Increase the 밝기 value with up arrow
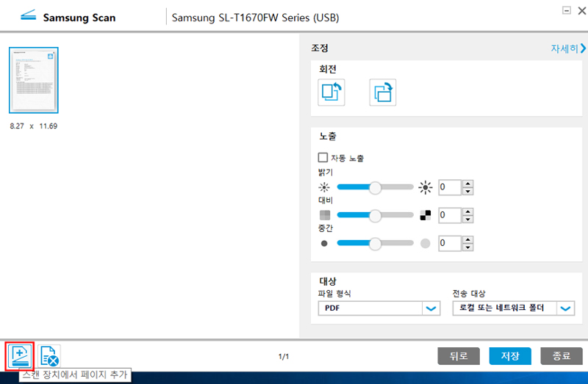 467,184
